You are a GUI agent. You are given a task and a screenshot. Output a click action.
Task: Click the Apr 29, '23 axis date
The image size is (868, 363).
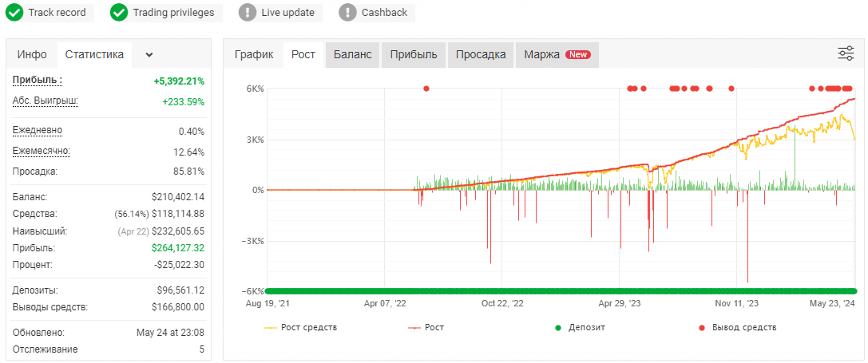click(620, 303)
